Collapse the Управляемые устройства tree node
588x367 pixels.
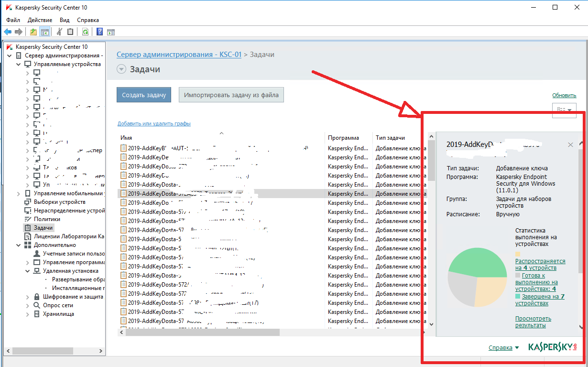coord(19,64)
